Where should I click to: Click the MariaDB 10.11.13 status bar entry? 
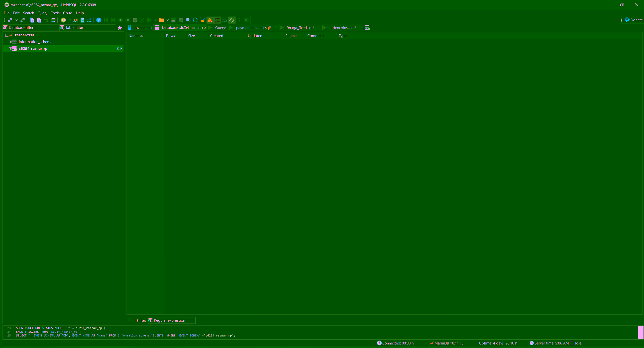pos(446,343)
